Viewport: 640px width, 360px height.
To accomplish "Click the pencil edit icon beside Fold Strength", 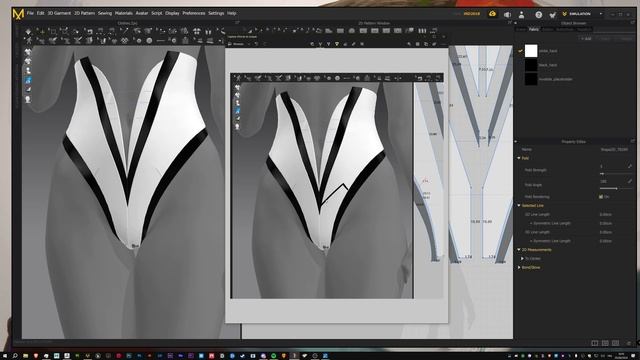I will tap(630, 167).
